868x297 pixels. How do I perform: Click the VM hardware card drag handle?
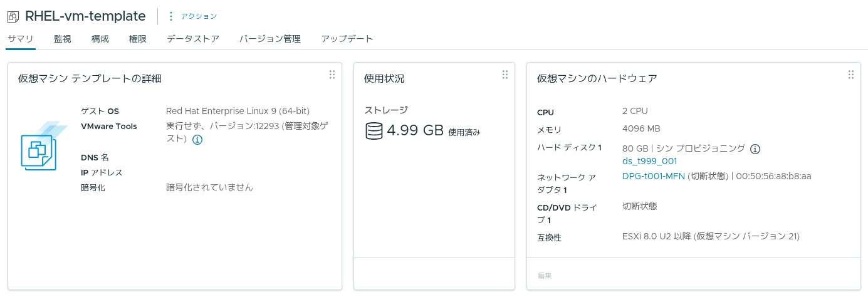851,75
